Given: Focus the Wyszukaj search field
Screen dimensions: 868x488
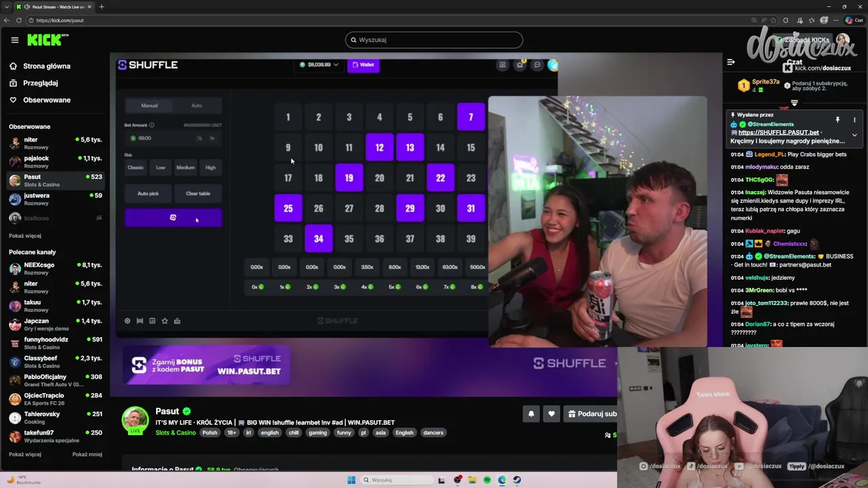Looking at the screenshot, I should tap(434, 40).
